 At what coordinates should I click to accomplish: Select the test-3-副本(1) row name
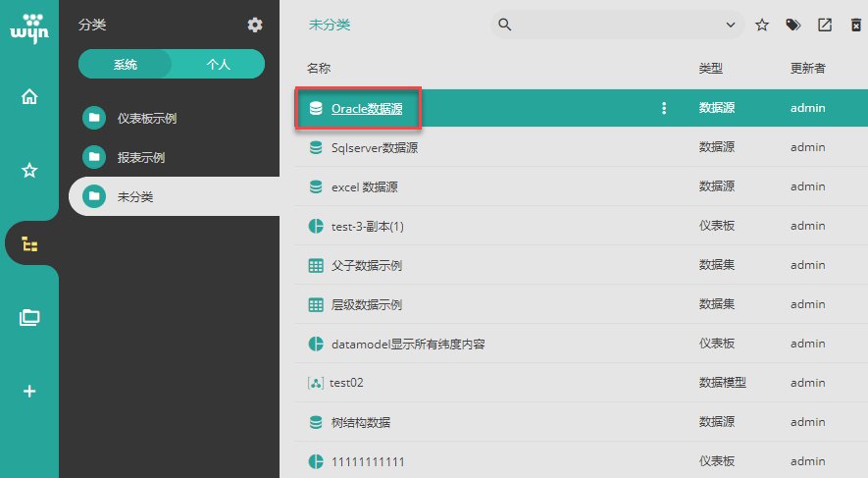368,226
